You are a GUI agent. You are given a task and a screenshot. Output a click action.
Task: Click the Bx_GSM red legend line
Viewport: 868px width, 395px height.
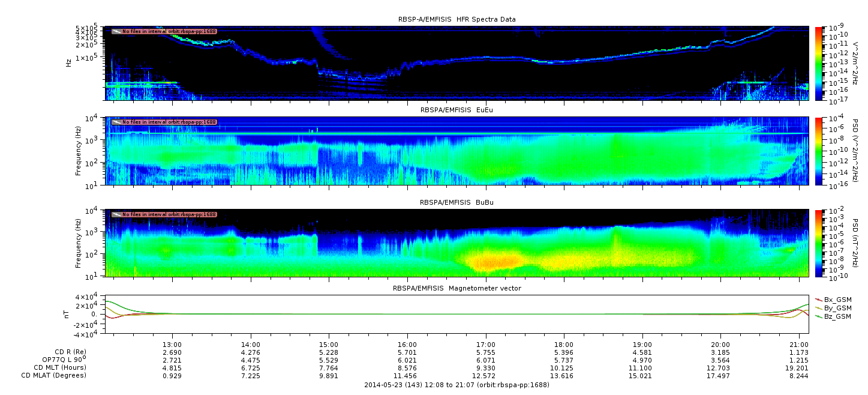coord(819,300)
